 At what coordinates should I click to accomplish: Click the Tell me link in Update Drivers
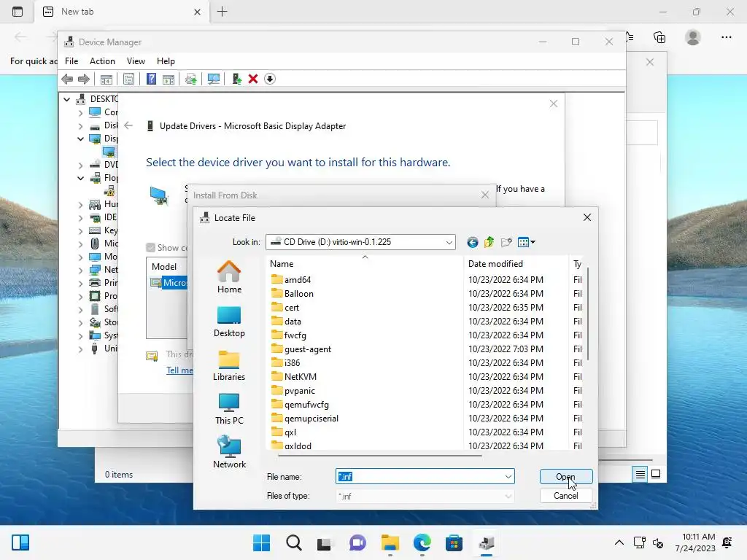[x=179, y=370]
